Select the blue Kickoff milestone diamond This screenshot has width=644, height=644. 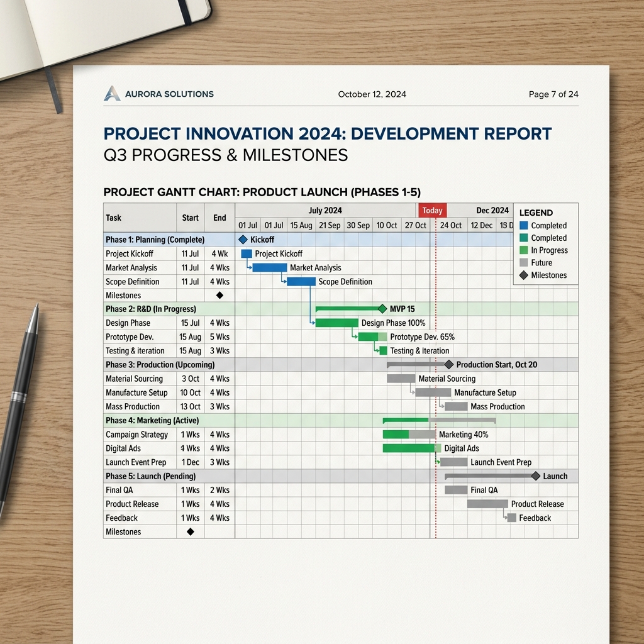pyautogui.click(x=243, y=240)
